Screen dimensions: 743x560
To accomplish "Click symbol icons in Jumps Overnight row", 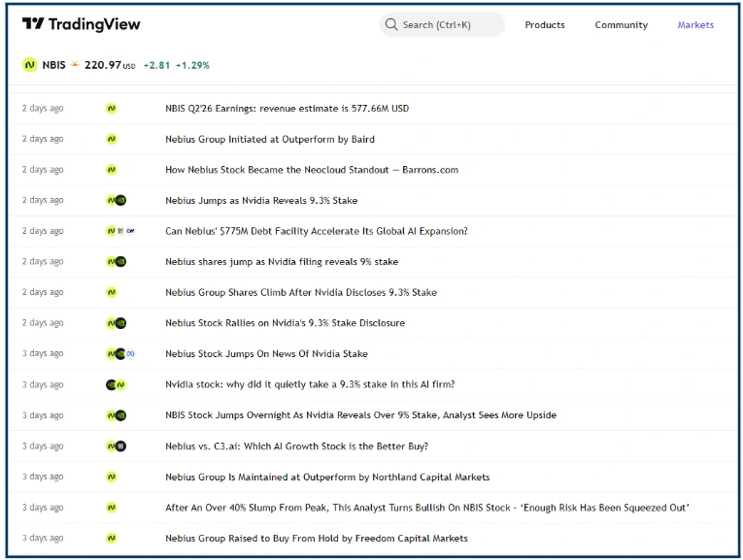I will point(117,415).
